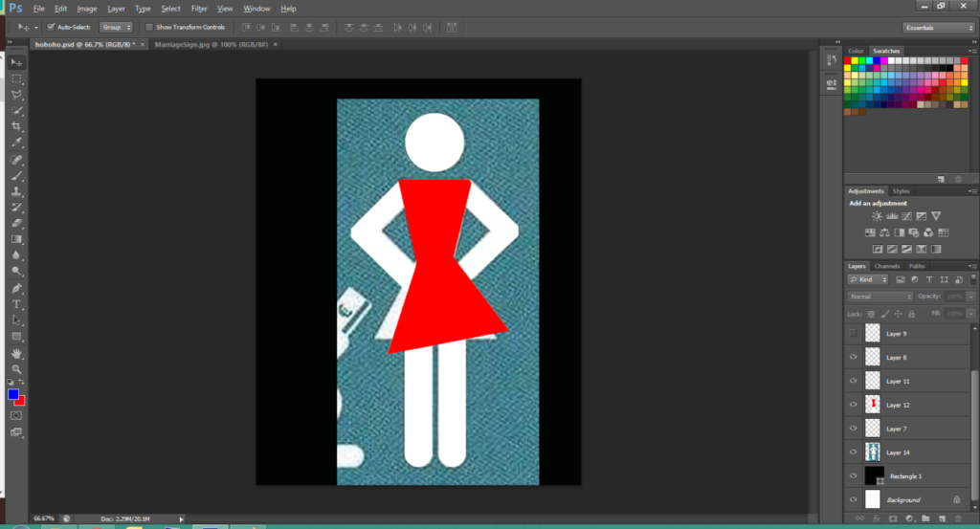
Task: Add a Brightness/Contrast adjustment
Action: [x=877, y=216]
